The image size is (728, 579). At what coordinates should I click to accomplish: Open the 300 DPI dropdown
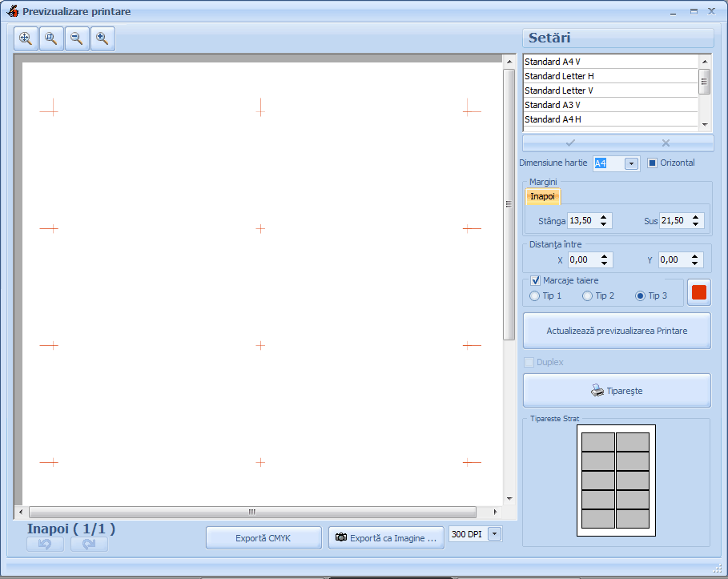[x=495, y=534]
